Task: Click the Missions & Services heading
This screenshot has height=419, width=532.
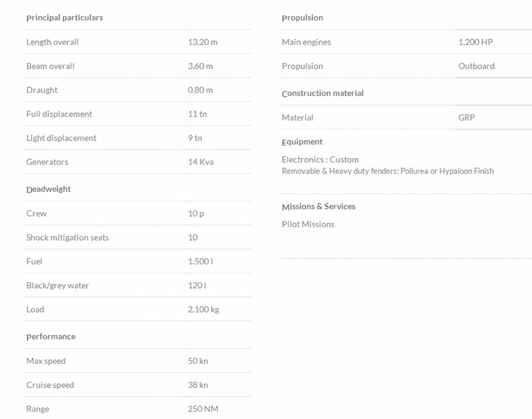Action: [x=319, y=207]
